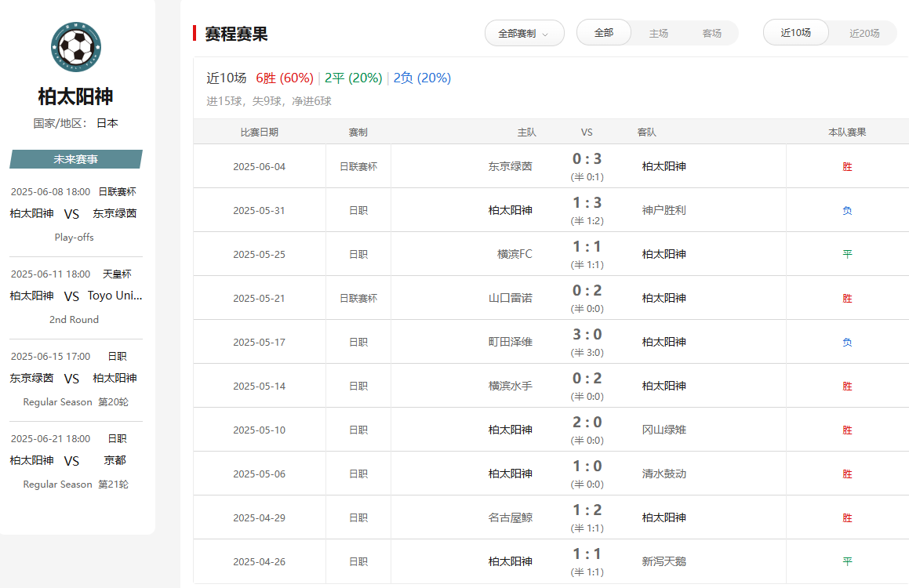Screen dimensions: 909x588
Task: Click upcoming opponent 京都 on 06-21
Action: click(x=115, y=460)
